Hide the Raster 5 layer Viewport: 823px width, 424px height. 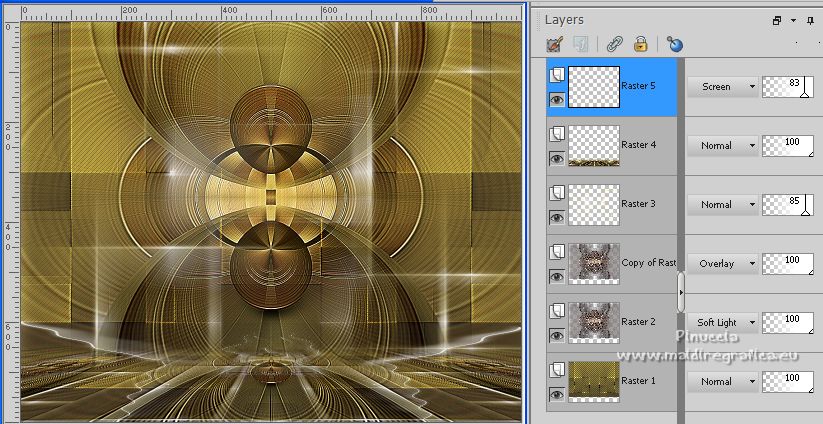556,99
